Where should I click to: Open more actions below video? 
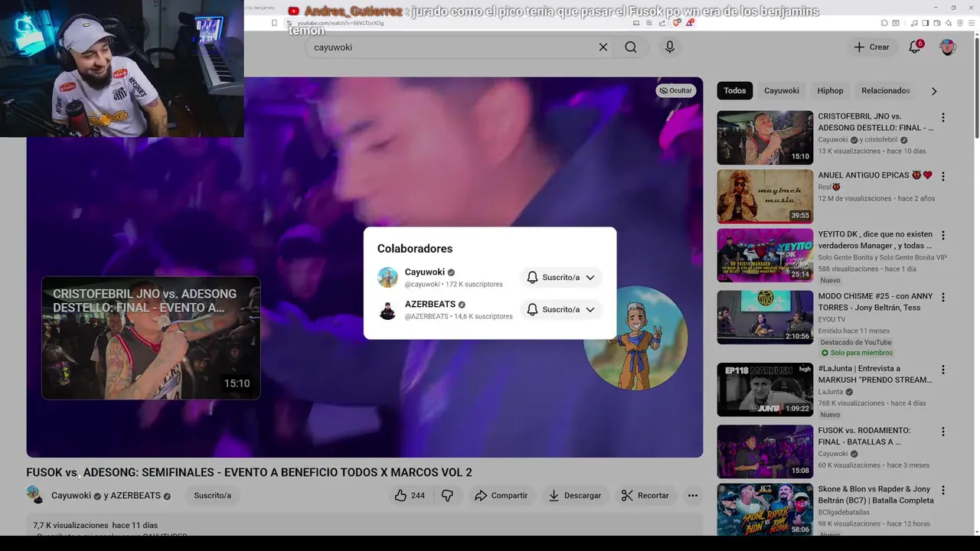coord(693,496)
